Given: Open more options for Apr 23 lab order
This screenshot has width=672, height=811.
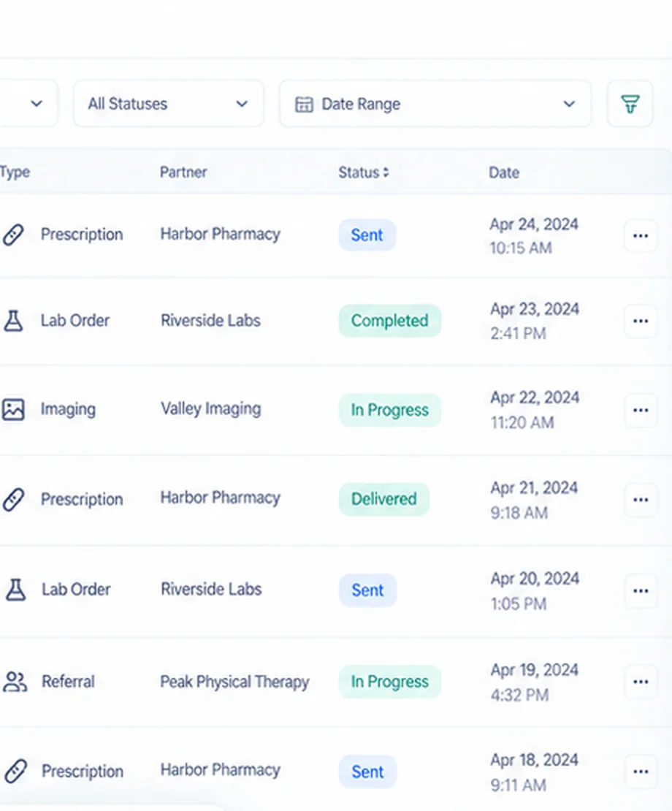Looking at the screenshot, I should 641,321.
